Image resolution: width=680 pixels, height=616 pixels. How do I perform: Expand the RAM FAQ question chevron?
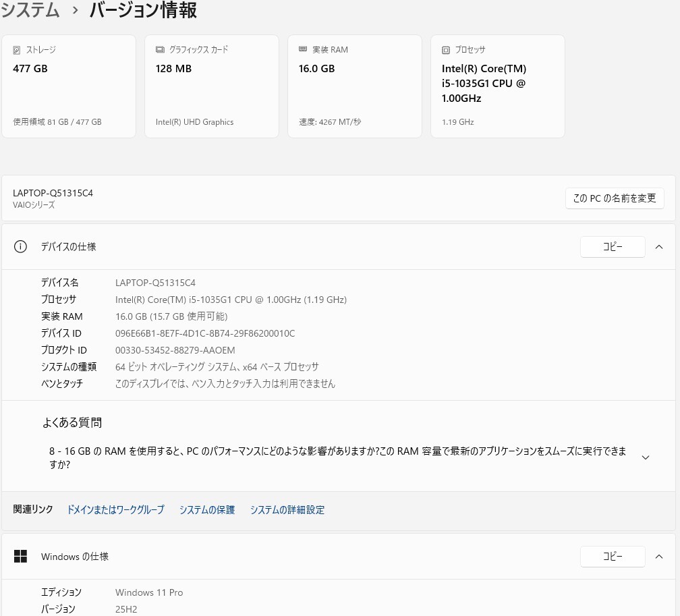coord(646,457)
